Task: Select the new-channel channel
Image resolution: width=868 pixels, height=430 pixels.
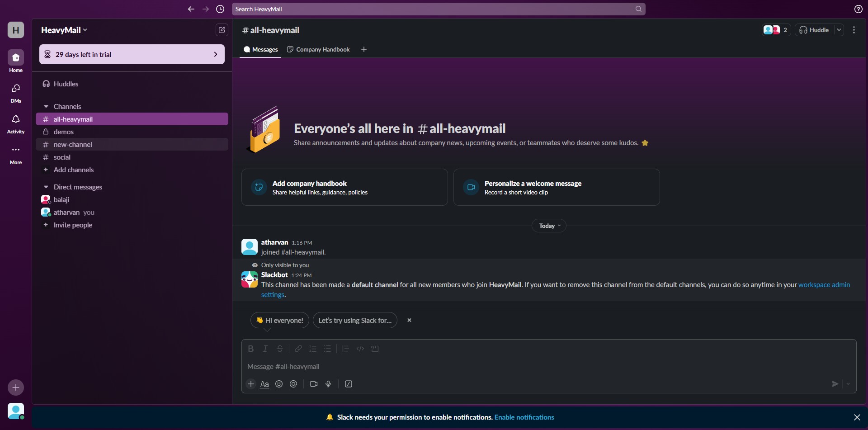Action: (x=132, y=144)
